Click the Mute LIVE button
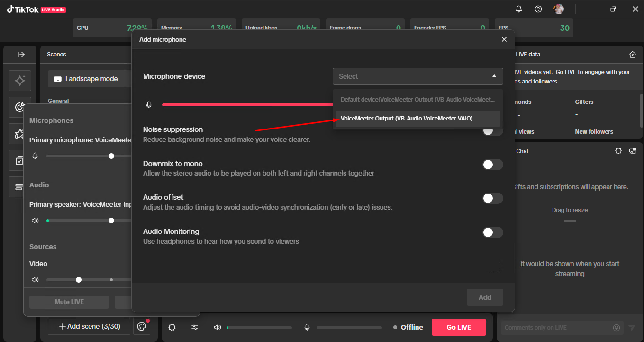The width and height of the screenshot is (644, 342). pos(69,302)
